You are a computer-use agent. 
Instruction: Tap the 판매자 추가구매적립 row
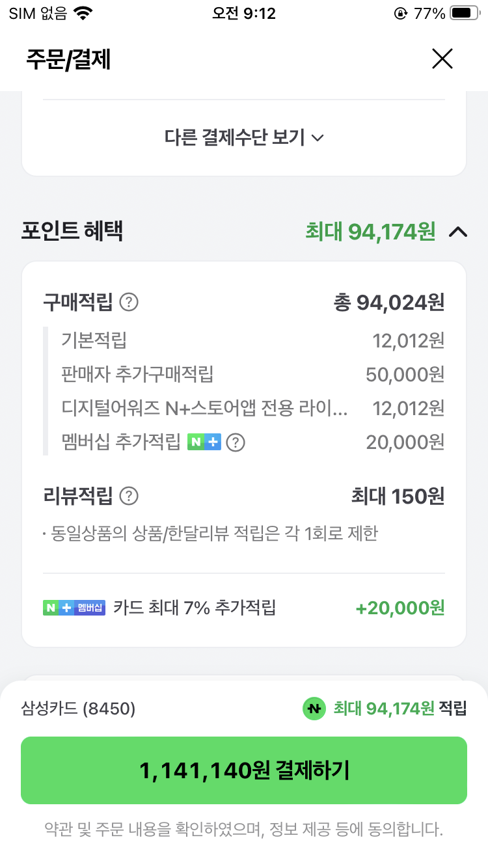(x=253, y=374)
